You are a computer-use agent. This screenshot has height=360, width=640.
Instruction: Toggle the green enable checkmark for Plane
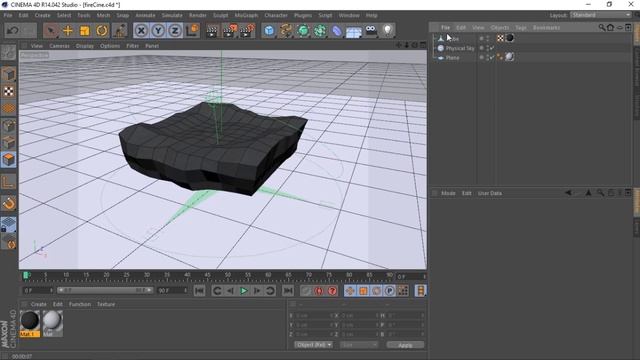click(492, 58)
